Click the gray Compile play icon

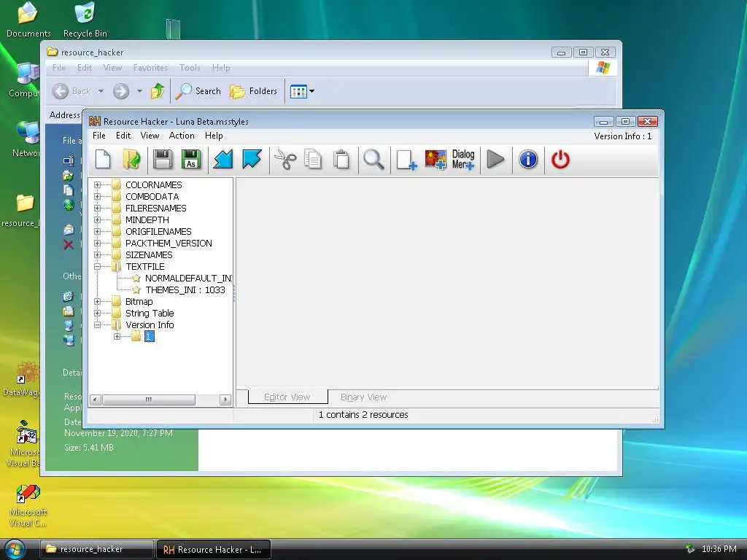495,160
